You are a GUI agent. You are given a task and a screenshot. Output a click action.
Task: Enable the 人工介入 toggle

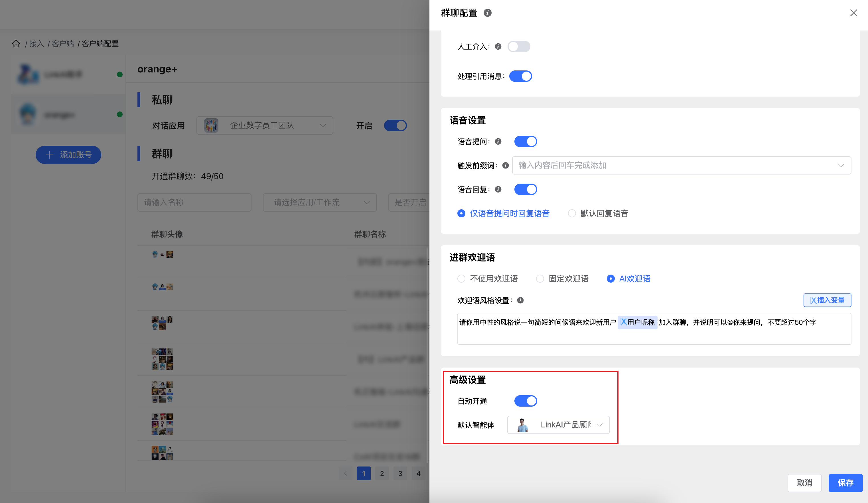[519, 46]
